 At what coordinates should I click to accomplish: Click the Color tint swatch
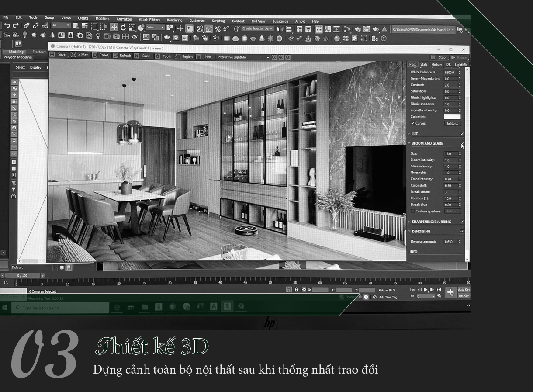tap(452, 117)
